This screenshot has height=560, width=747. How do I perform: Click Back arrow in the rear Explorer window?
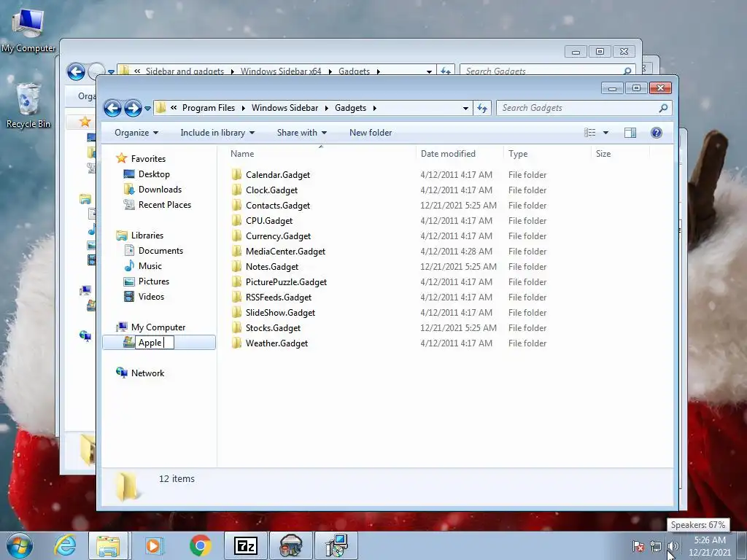coord(76,72)
